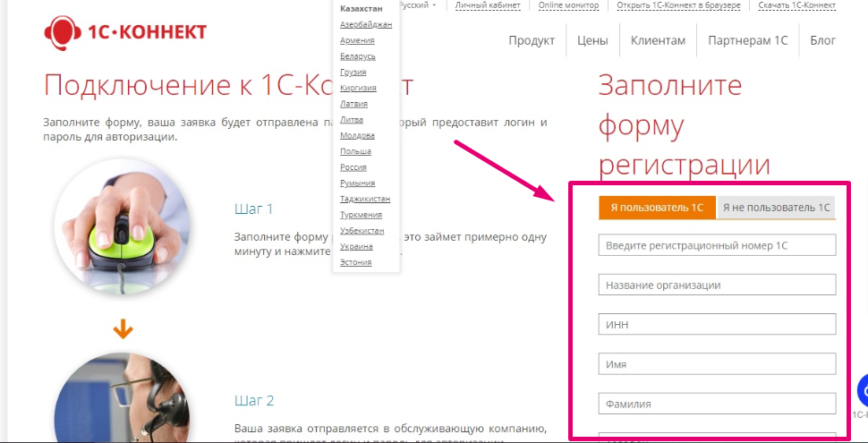Select Армения in country list
Screen dimensions: 868x443
tap(357, 40)
